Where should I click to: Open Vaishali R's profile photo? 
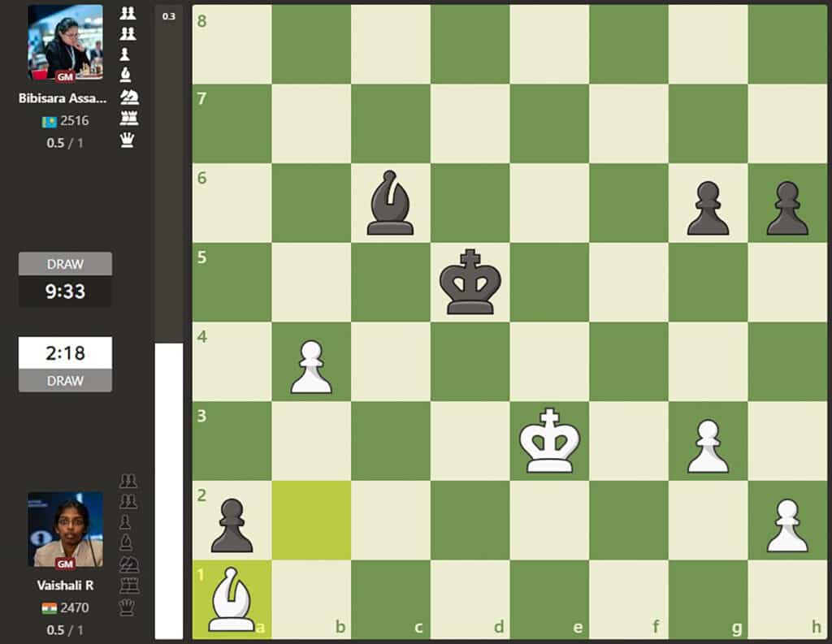tap(65, 529)
